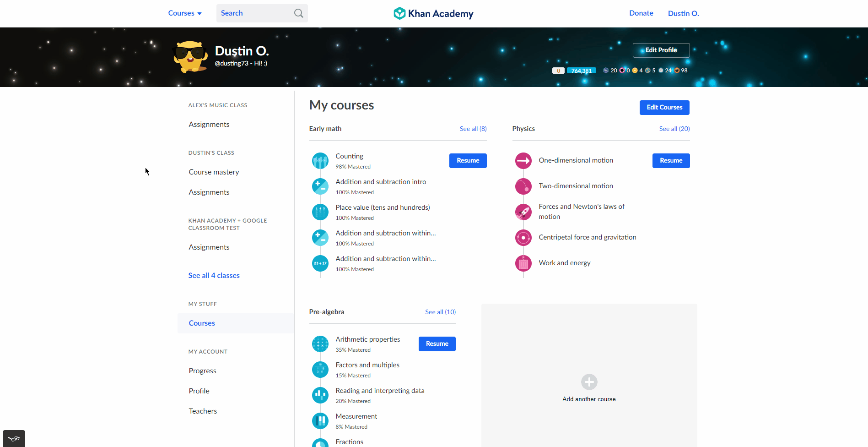Open Assignments under Alex's Music Class

209,125
